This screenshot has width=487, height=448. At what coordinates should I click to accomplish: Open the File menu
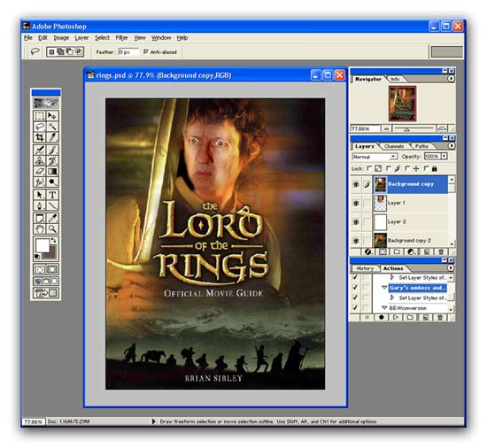(x=28, y=37)
